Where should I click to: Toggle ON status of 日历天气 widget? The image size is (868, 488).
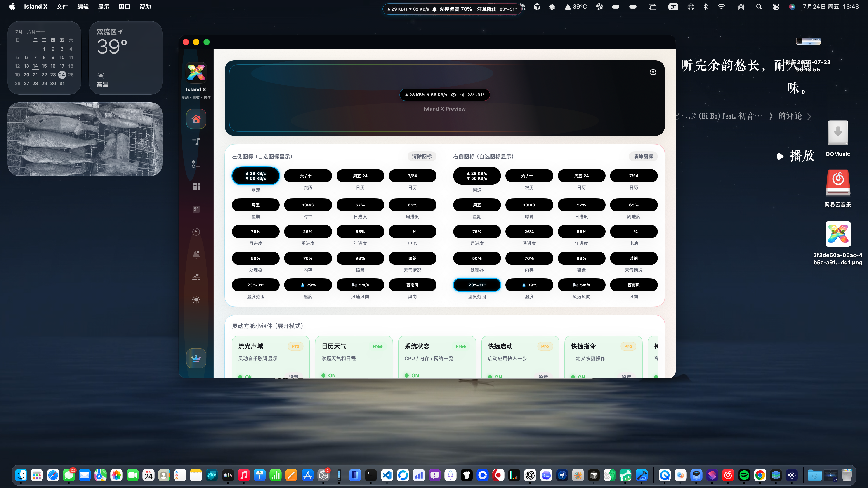pyautogui.click(x=328, y=375)
